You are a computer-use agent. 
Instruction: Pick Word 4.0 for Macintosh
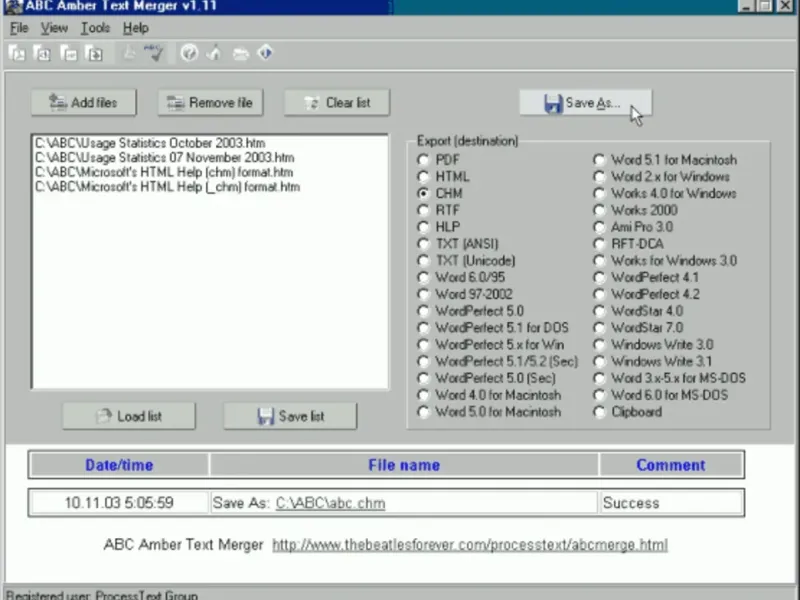489,395
